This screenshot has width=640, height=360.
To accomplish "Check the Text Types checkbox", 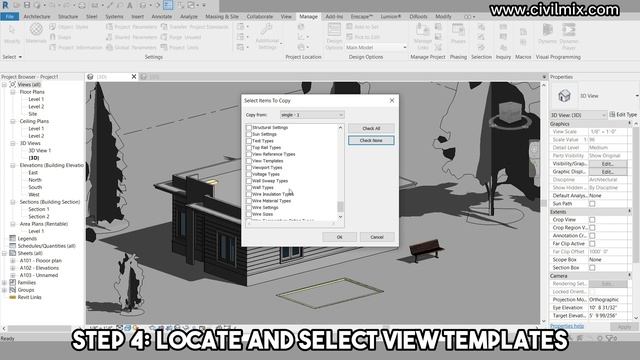I will pos(249,141).
